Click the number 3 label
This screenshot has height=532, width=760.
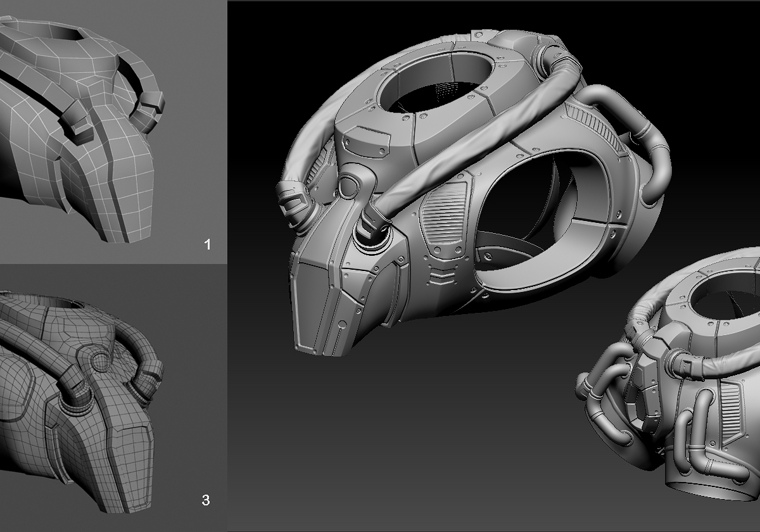(x=205, y=500)
